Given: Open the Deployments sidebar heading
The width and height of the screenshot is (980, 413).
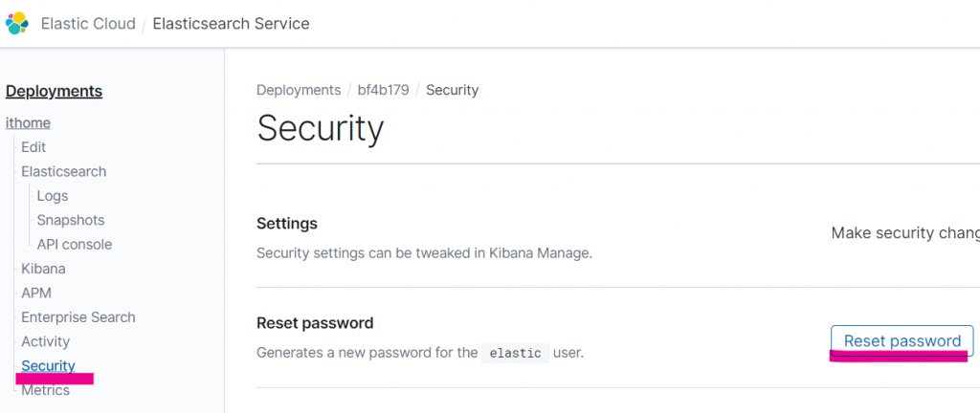Looking at the screenshot, I should pyautogui.click(x=54, y=92).
